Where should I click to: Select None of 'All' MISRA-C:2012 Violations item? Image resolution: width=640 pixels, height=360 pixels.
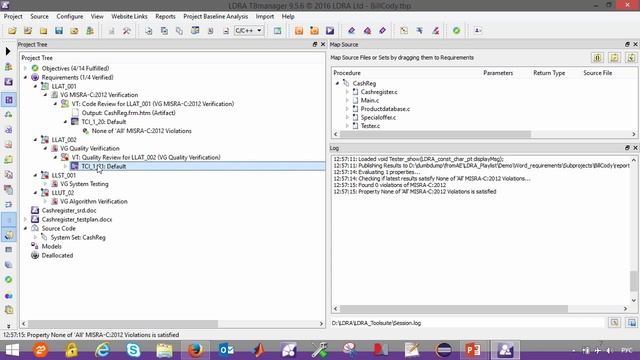click(142, 131)
